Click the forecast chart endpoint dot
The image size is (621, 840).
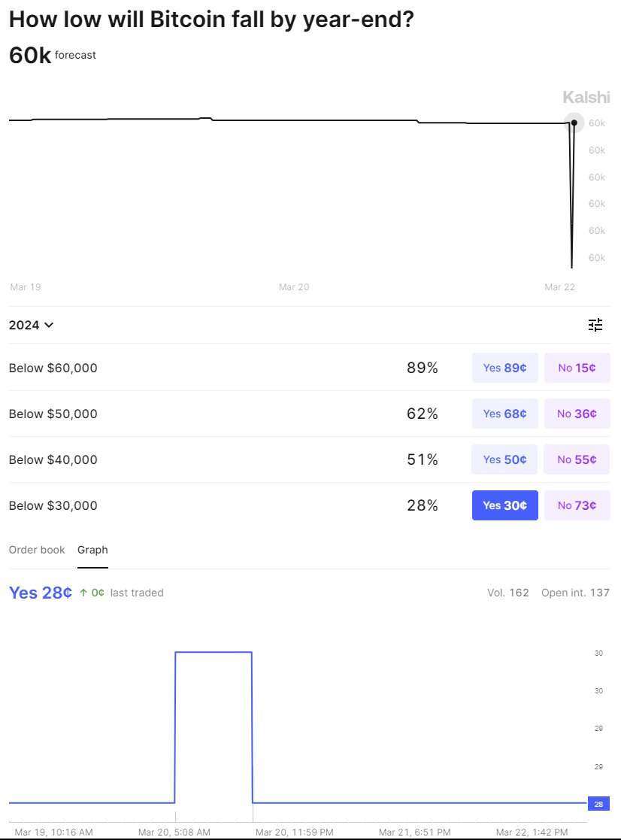[x=574, y=123]
